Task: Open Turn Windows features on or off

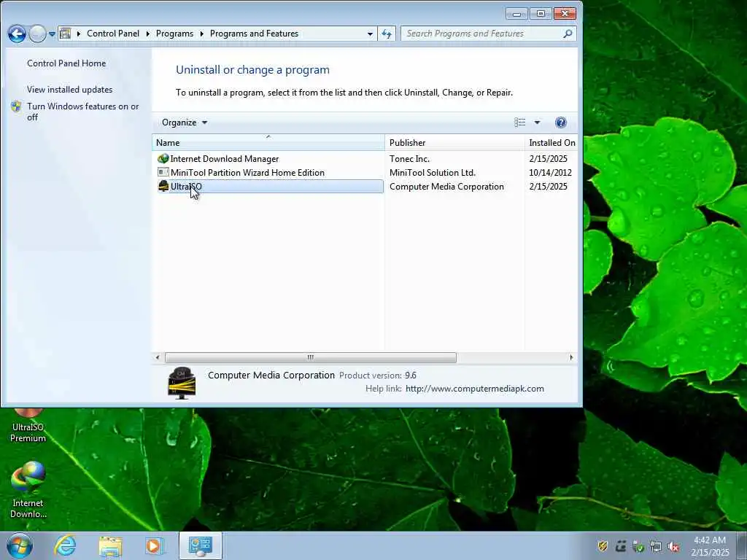Action: pyautogui.click(x=82, y=112)
